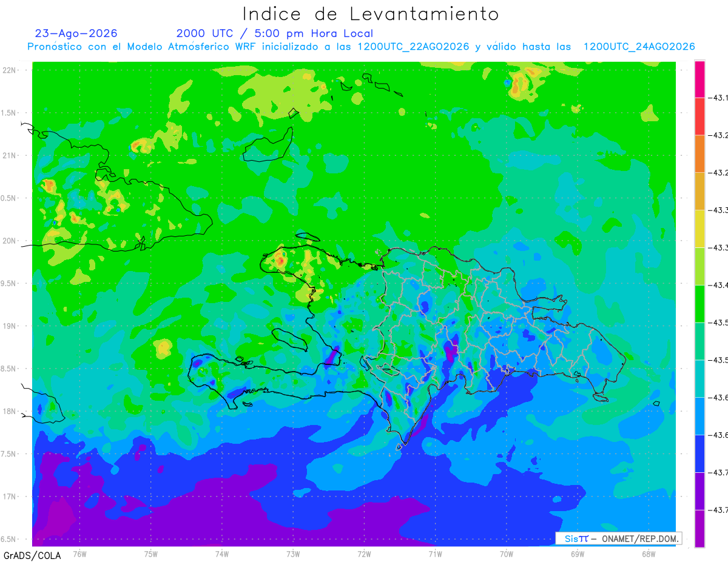Select the red colorbar swatch
Viewport: 728px width, 562px height.
[x=699, y=116]
